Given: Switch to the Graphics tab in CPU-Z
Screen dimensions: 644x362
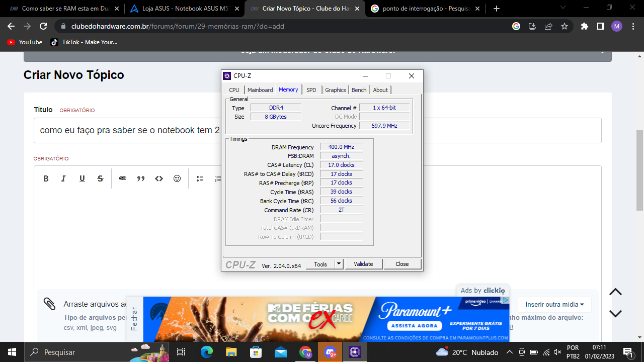Looking at the screenshot, I should (x=335, y=90).
